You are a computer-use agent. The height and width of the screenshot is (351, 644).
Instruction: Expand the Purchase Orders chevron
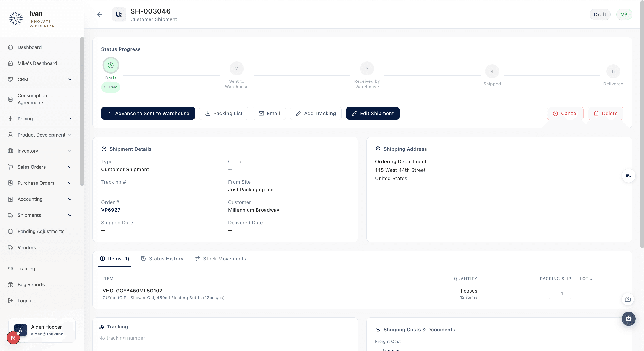pos(70,183)
